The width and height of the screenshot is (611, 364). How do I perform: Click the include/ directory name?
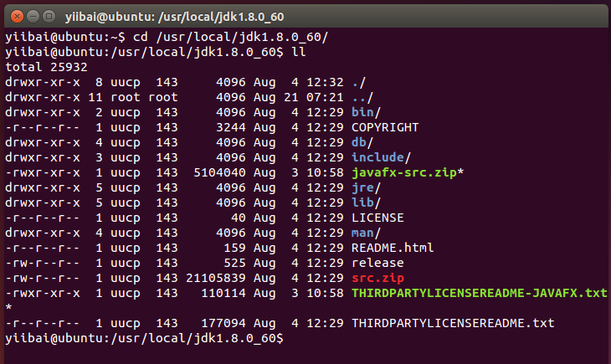(x=381, y=157)
